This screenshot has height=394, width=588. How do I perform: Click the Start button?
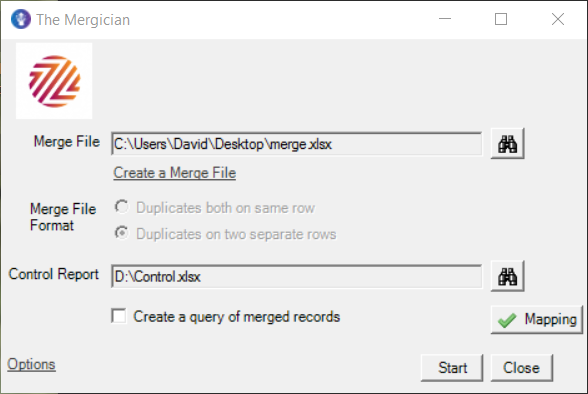(x=452, y=368)
